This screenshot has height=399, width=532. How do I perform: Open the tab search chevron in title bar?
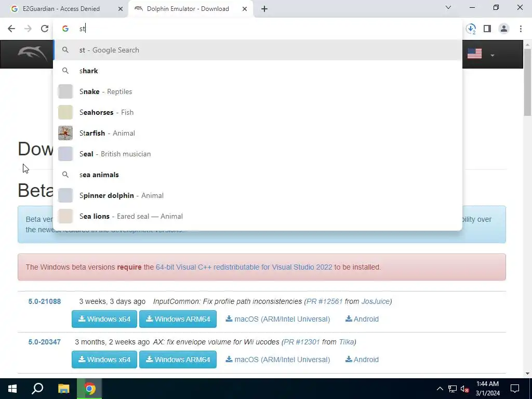click(x=448, y=7)
